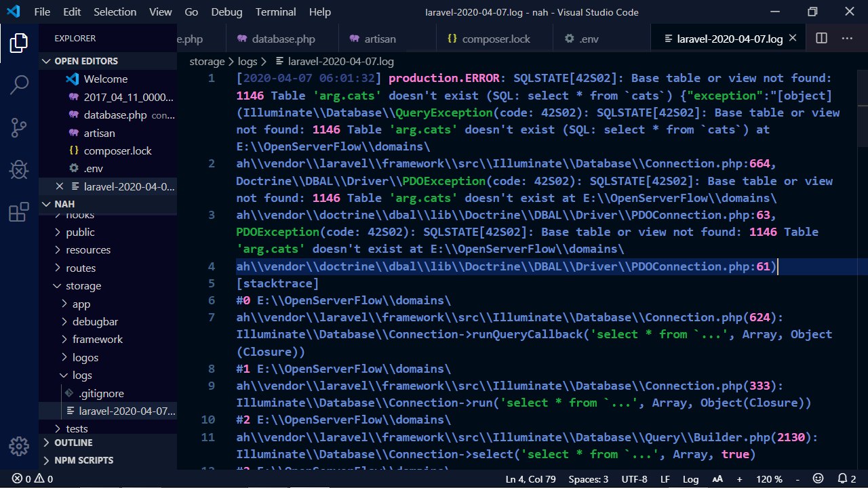Open the Explorer view in activity bar
Viewport: 868px width, 488px height.
coord(19,43)
